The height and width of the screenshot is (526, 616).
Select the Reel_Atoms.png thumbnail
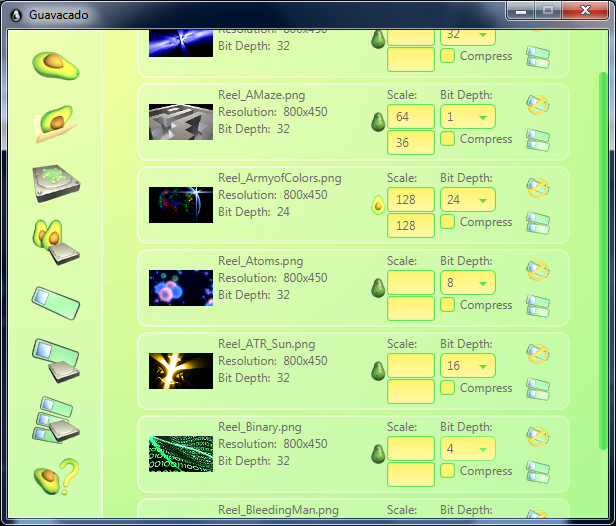(181, 288)
